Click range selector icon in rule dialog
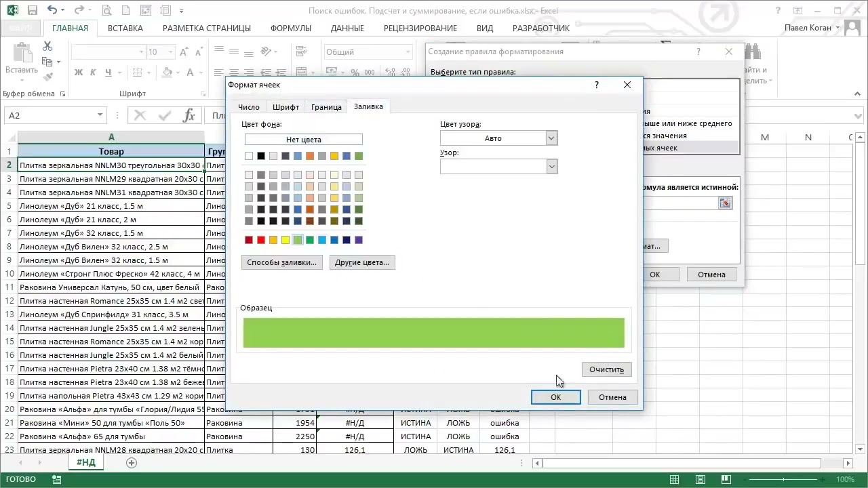This screenshot has width=868, height=488. 726,203
